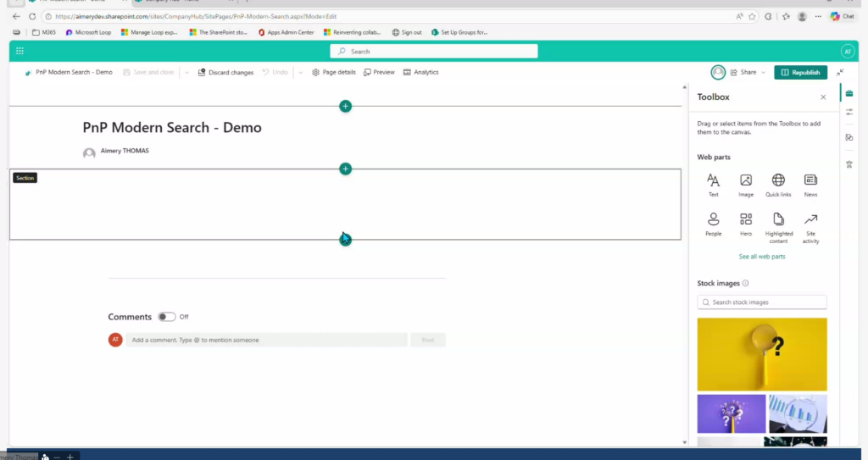Screen dimensions: 868x460
Task: Add the News web part
Action: [x=810, y=185]
